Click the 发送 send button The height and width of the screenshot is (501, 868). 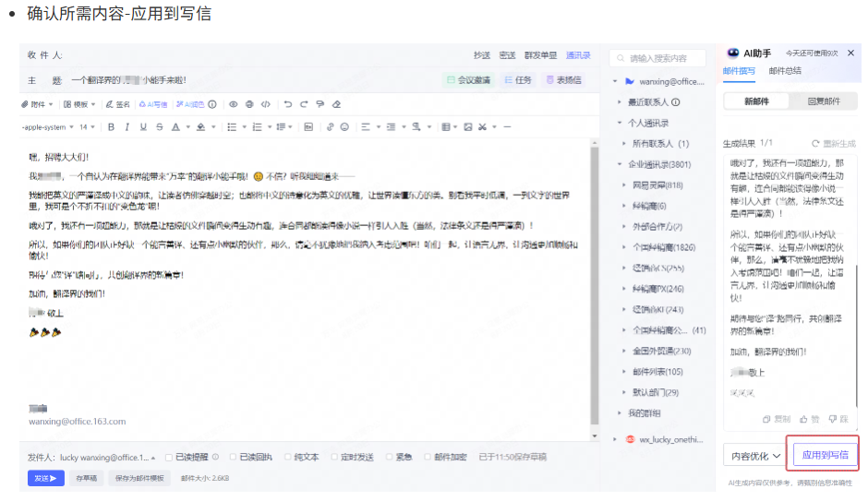coord(46,478)
